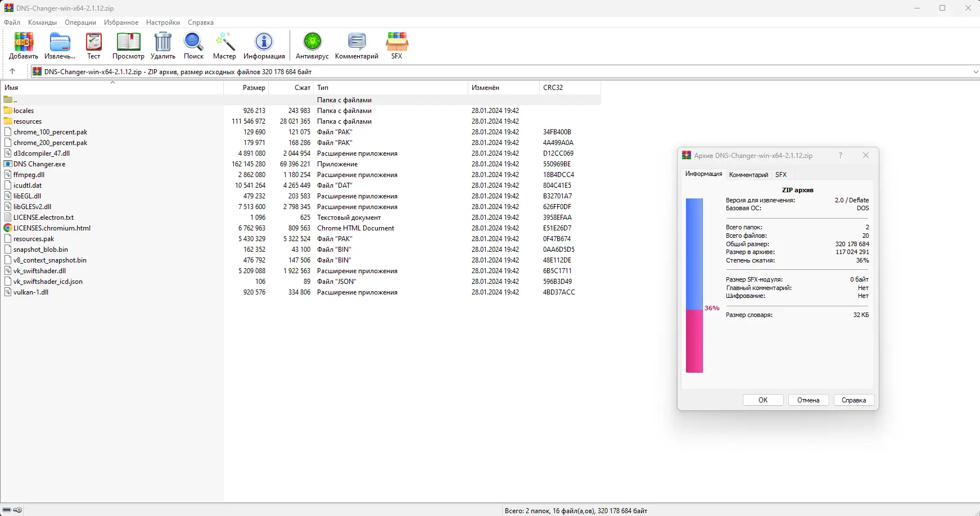Select chrome_200_percent.pak file name
Viewport: 980px width, 516px height.
click(x=51, y=142)
